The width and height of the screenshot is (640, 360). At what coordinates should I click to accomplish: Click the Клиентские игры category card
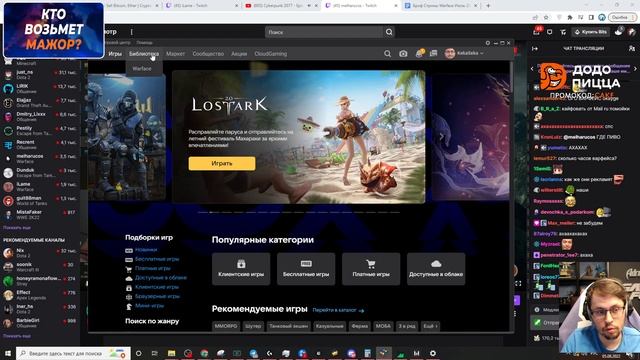point(241,269)
